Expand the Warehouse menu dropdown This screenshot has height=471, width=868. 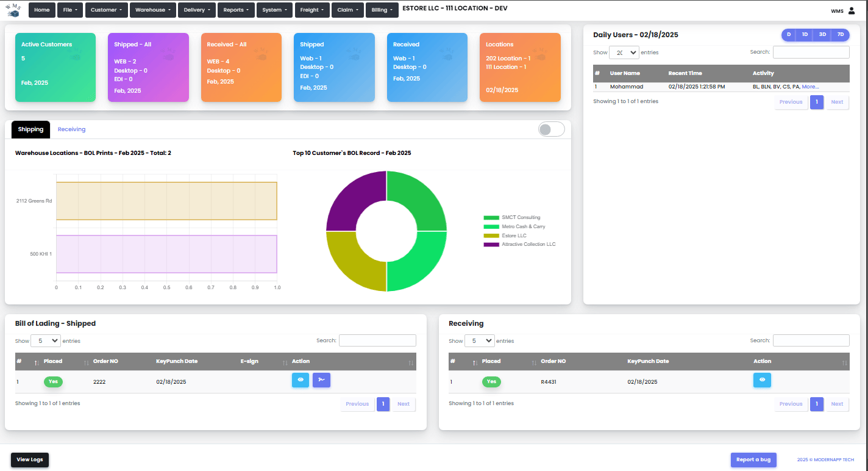[x=153, y=10]
